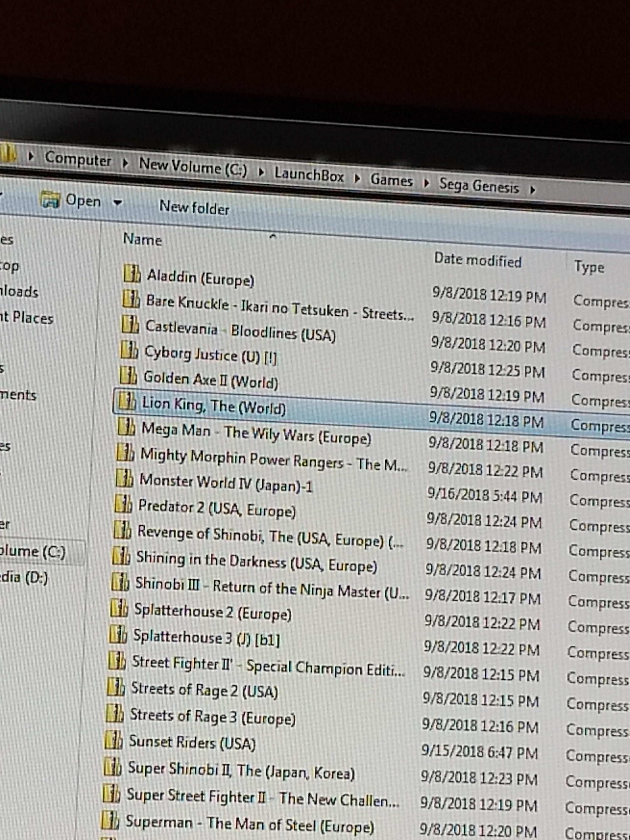Click the Bare Knuckle archive icon

[131, 299]
